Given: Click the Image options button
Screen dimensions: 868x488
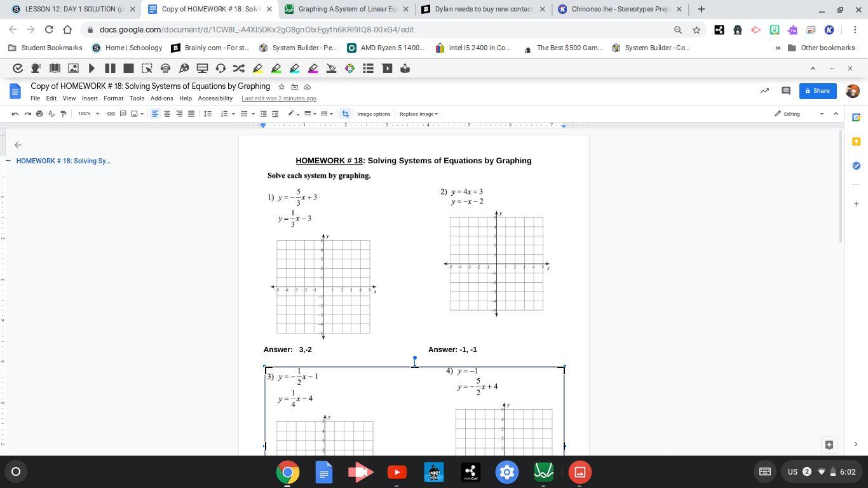Looking at the screenshot, I should click(x=374, y=114).
